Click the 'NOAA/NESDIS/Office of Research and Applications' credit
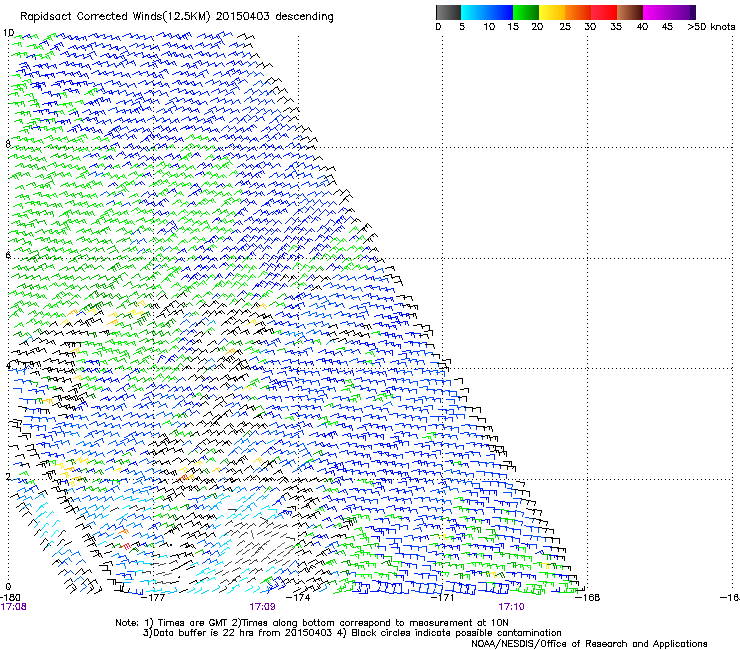The image size is (740, 650). 589,644
